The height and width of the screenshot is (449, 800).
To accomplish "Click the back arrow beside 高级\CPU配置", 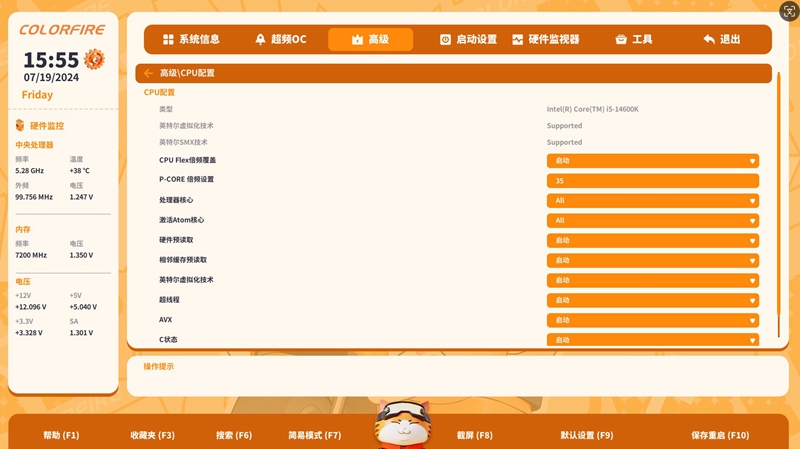I will (149, 73).
